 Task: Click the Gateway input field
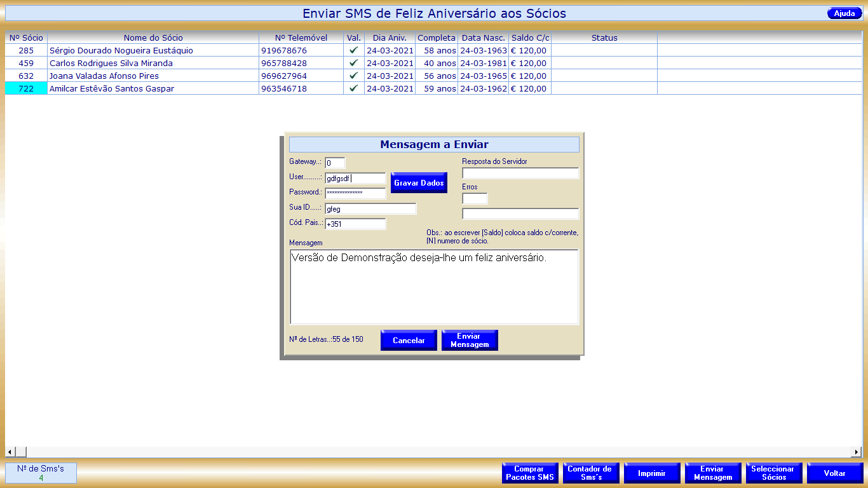(x=335, y=163)
